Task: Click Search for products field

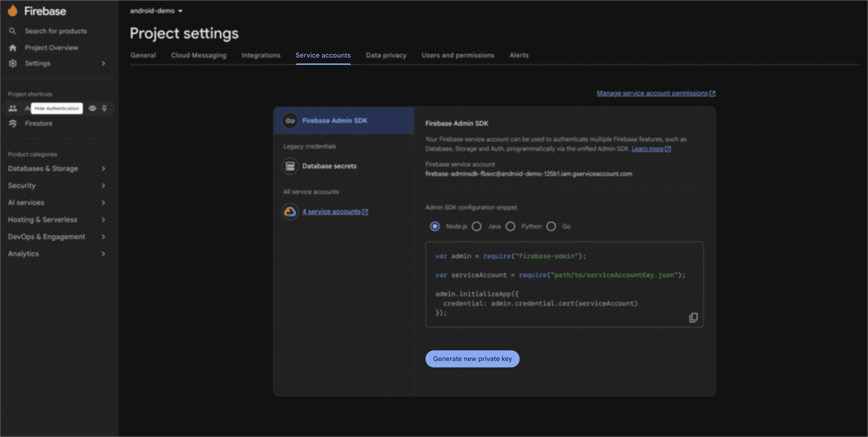Action: click(x=56, y=31)
